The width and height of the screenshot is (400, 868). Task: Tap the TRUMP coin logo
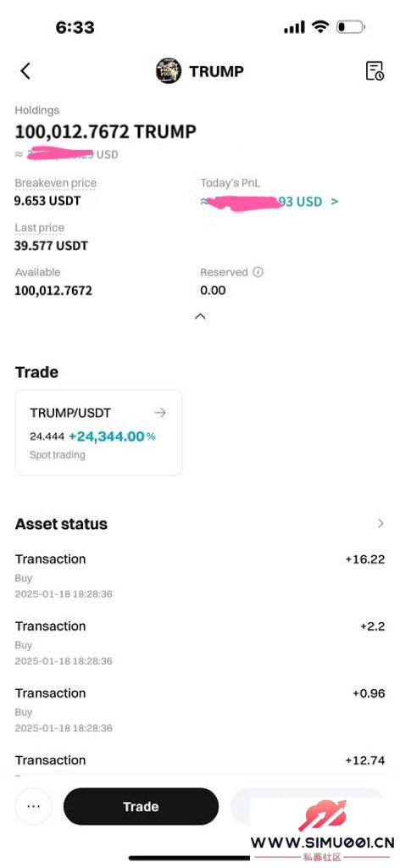169,71
